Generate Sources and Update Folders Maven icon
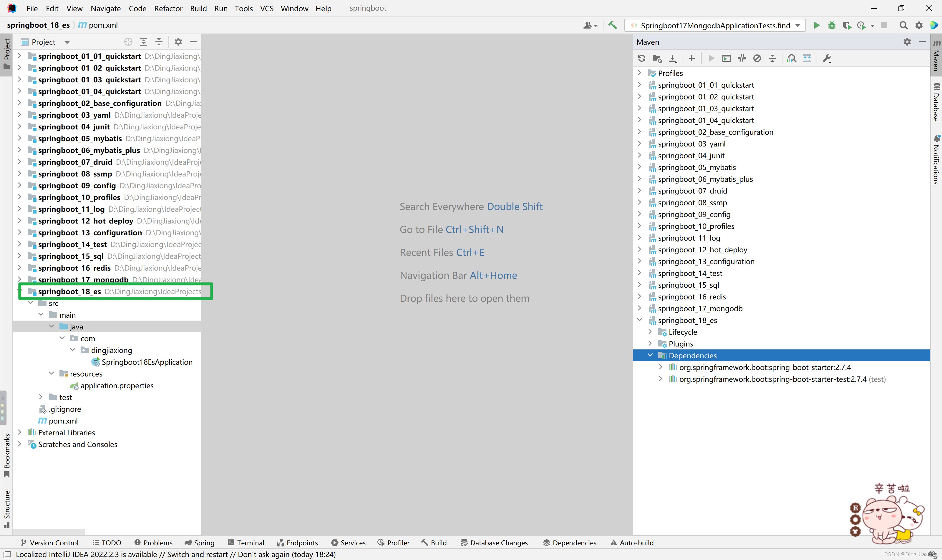 click(x=657, y=59)
